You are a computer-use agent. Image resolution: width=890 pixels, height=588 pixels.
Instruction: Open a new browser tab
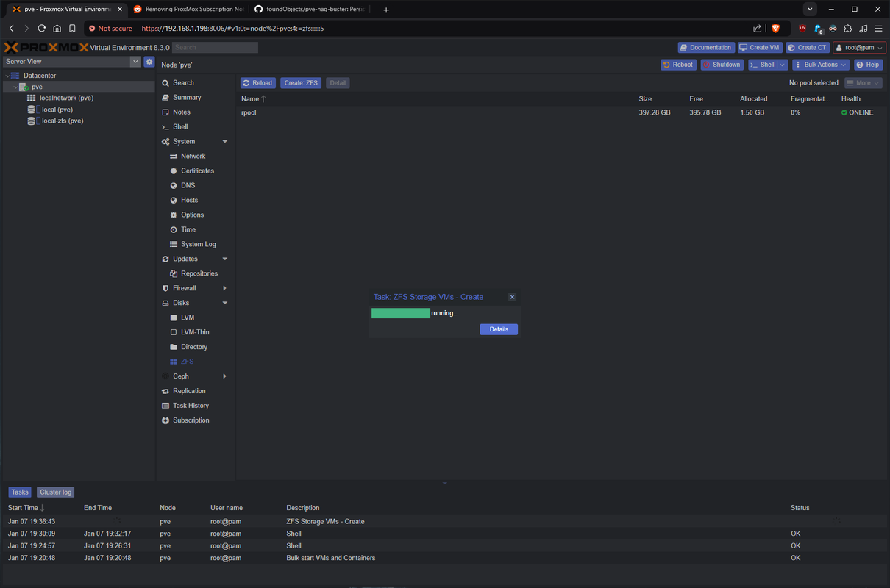click(386, 10)
